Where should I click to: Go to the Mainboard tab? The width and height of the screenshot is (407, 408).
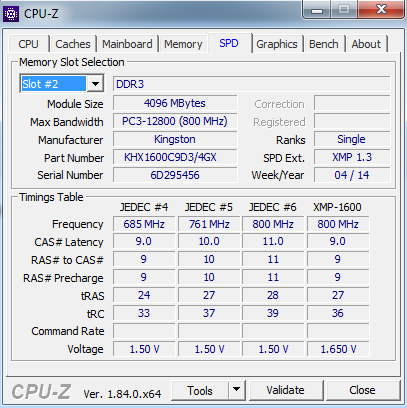coord(127,44)
